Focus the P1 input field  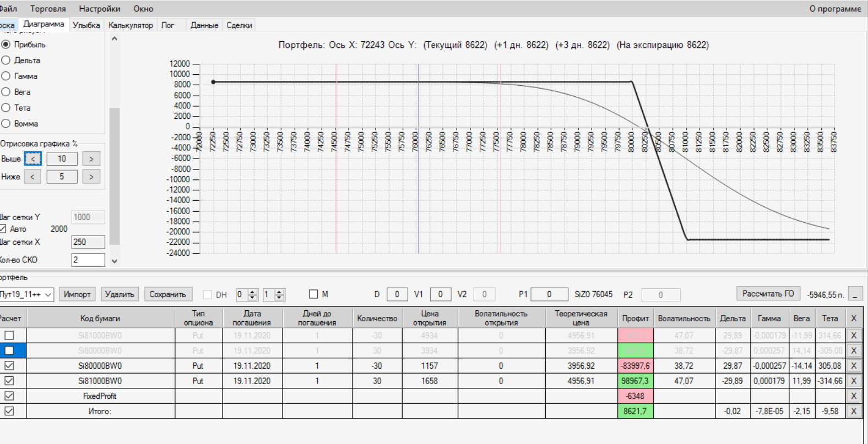[x=549, y=295]
